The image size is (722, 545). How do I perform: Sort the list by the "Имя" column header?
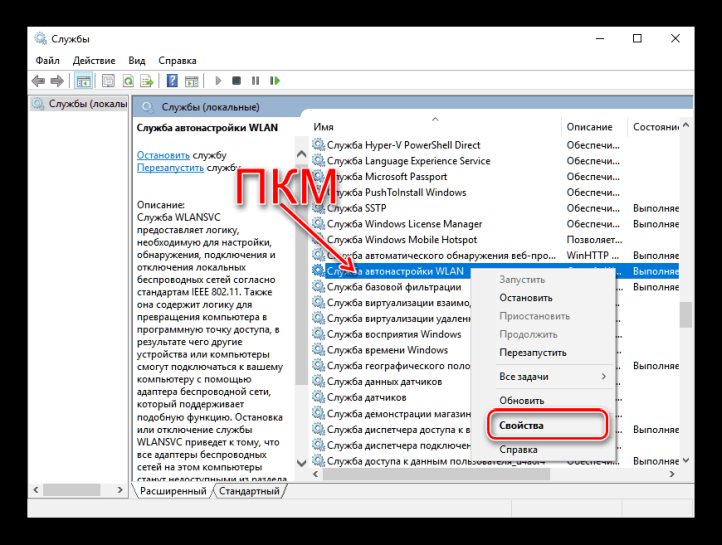pyautogui.click(x=324, y=127)
